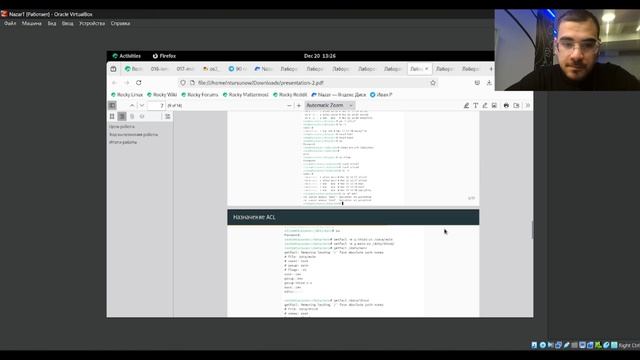Open the Rocky Linux bookmark
This screenshot has width=640, height=360.
(127, 95)
